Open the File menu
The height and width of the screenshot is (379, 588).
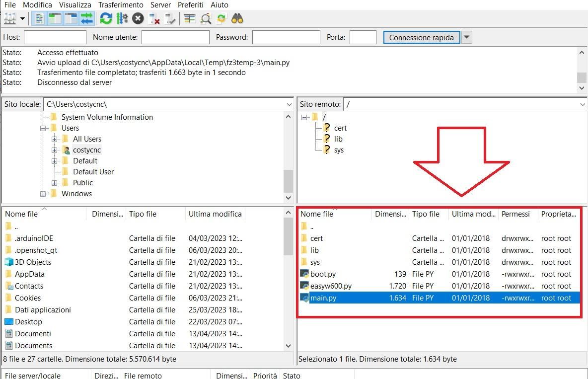(x=10, y=5)
